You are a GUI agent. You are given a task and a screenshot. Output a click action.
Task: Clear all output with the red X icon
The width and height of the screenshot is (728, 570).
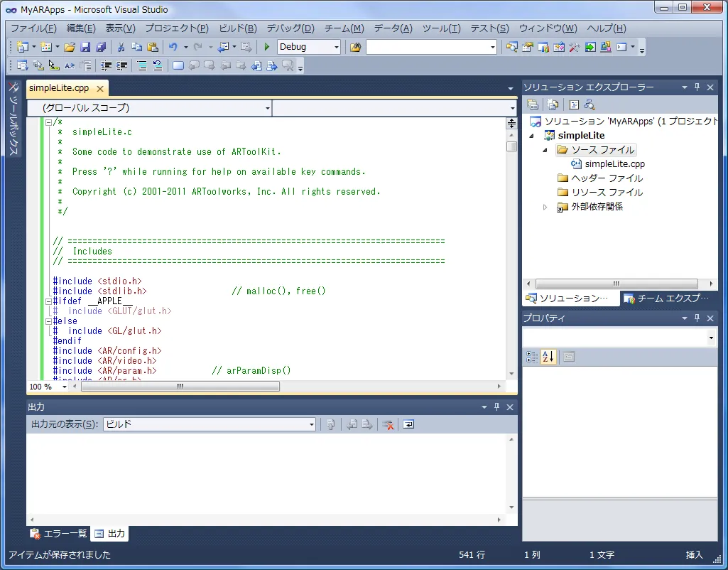pos(388,424)
